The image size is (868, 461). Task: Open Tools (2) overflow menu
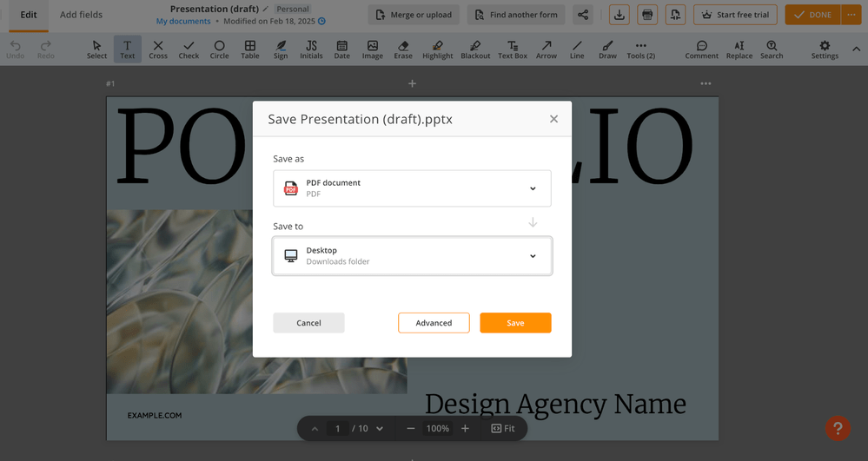pyautogui.click(x=640, y=49)
